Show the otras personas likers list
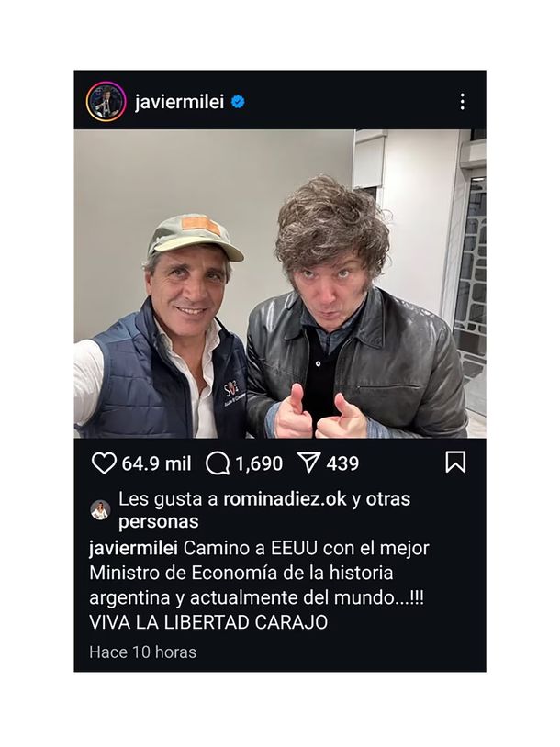560x747 pixels. coord(264,510)
